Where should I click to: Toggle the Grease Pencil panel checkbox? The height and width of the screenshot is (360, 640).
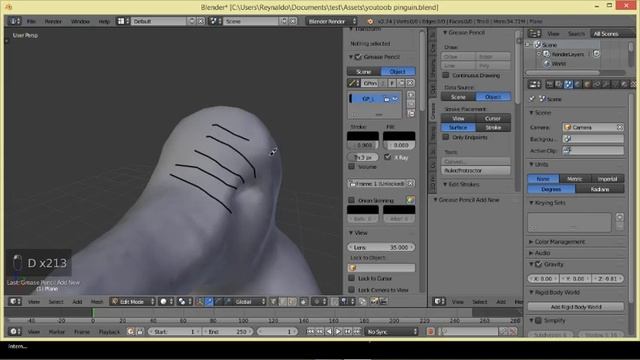coord(358,57)
